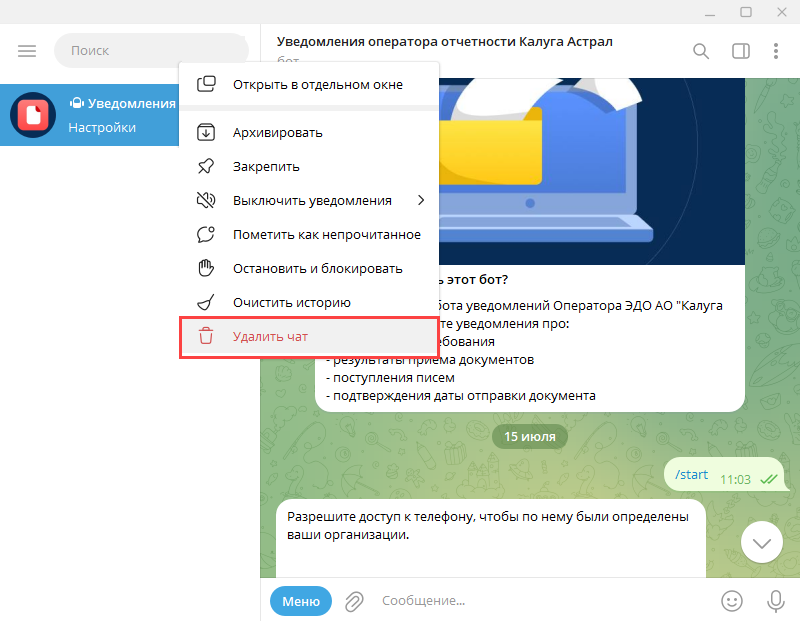Click the pin icon in menu
Image resolution: width=800 pixels, height=621 pixels.
[206, 166]
